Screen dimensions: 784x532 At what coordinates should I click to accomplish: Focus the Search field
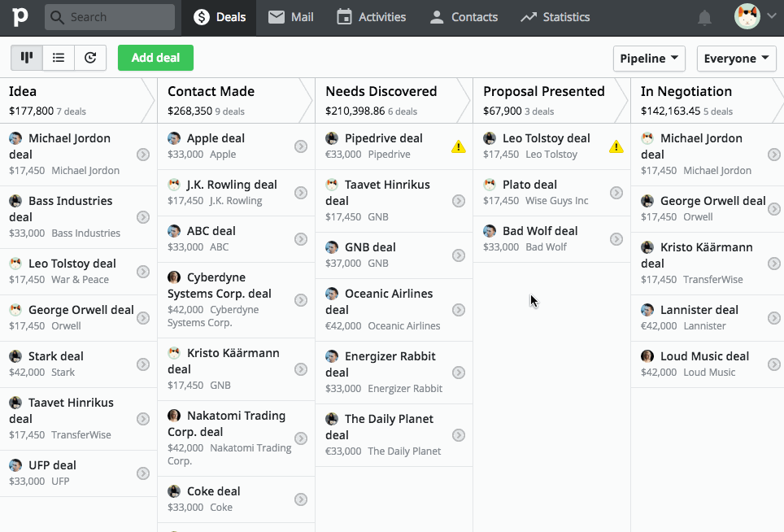tap(110, 18)
